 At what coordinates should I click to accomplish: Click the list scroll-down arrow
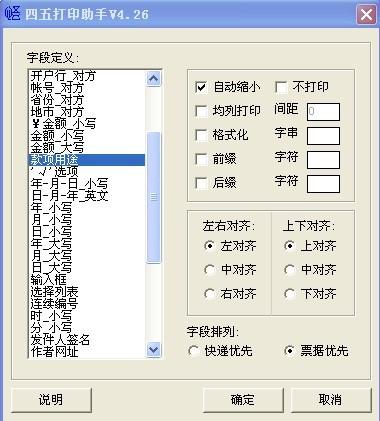pyautogui.click(x=153, y=350)
